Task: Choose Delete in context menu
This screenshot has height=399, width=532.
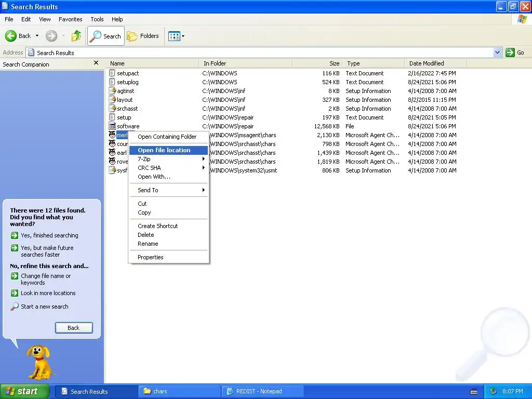Action: pos(168,235)
